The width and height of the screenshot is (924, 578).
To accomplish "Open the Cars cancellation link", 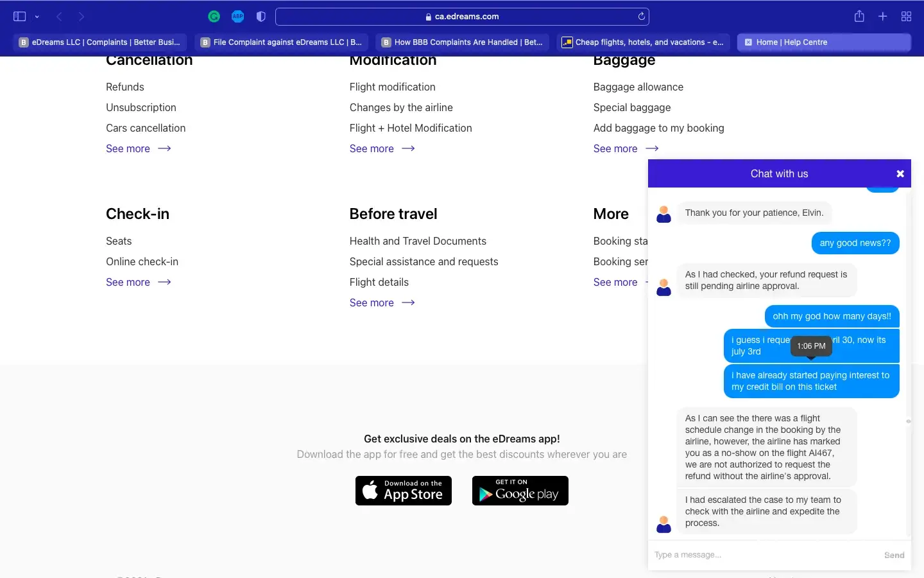I will tap(146, 128).
